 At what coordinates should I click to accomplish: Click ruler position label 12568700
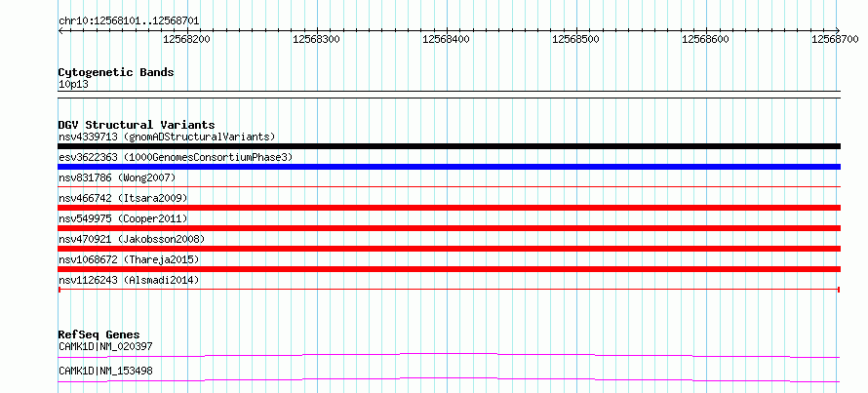[835, 39]
